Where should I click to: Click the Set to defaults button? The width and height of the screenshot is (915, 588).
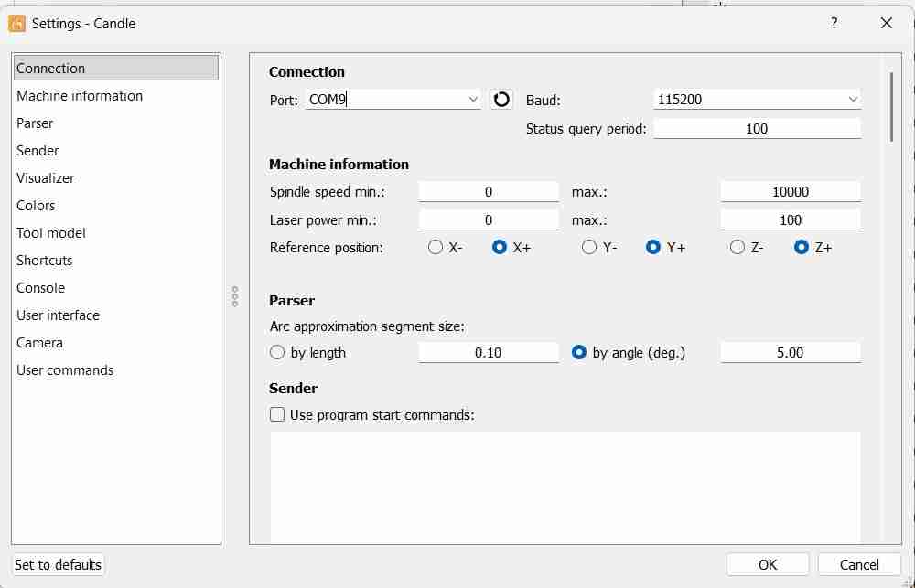pos(58,564)
